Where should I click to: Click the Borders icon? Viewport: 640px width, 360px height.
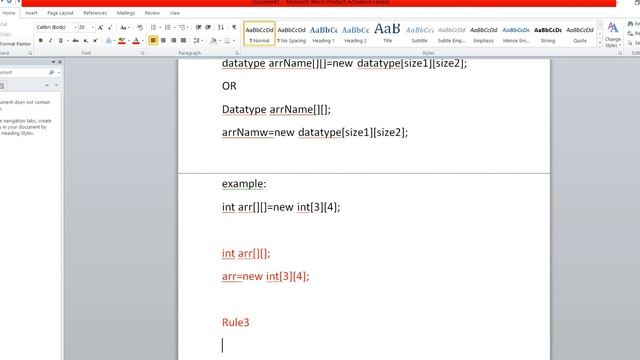(227, 40)
